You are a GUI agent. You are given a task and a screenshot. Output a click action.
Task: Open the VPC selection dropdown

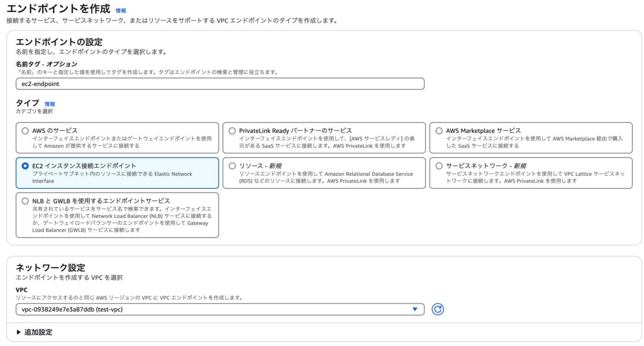click(x=220, y=309)
